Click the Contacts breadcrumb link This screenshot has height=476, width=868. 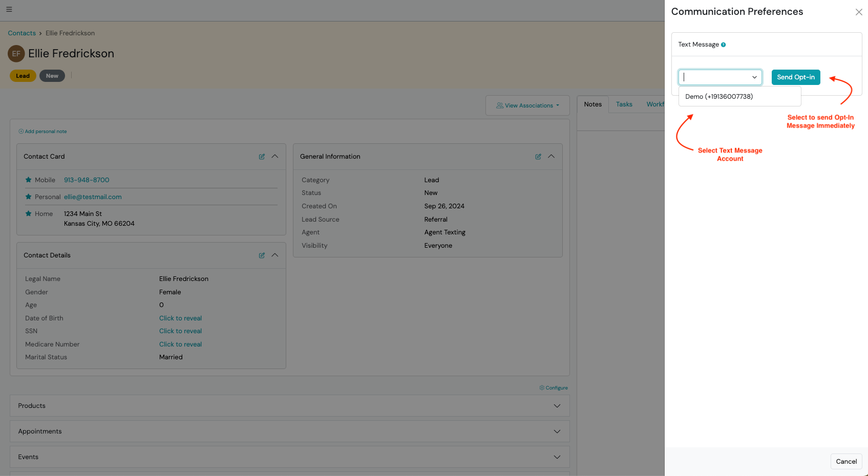pyautogui.click(x=22, y=33)
